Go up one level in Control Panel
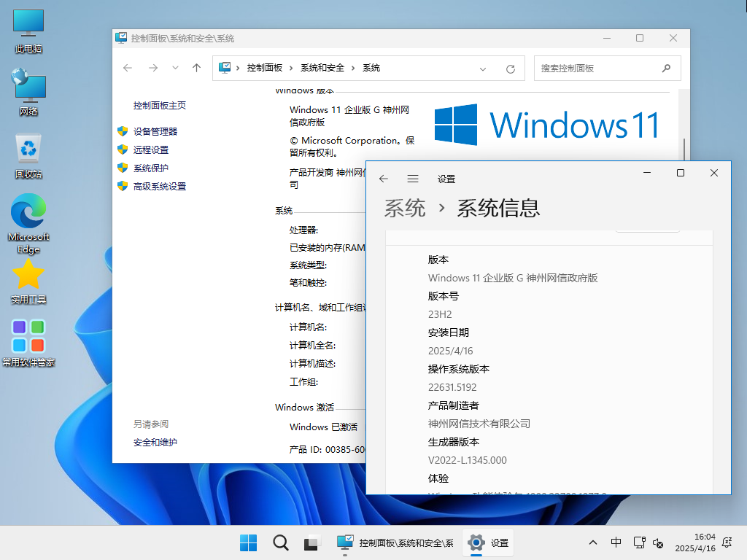Image resolution: width=747 pixels, height=560 pixels. pos(196,68)
